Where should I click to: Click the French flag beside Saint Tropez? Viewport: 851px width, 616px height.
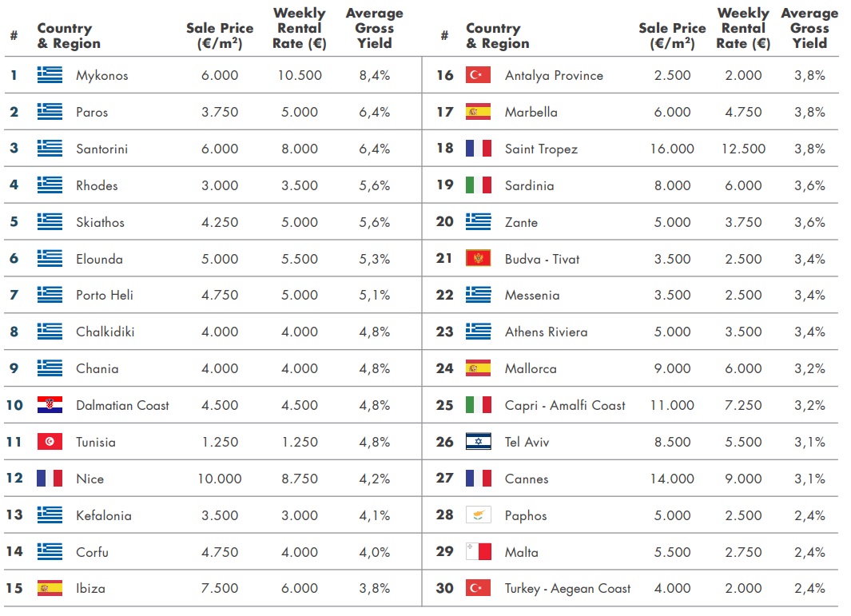tap(478, 148)
